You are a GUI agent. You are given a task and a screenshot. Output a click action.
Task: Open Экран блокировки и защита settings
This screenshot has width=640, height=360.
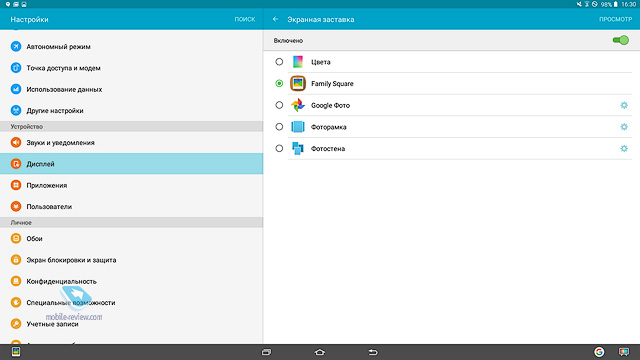tap(131, 260)
